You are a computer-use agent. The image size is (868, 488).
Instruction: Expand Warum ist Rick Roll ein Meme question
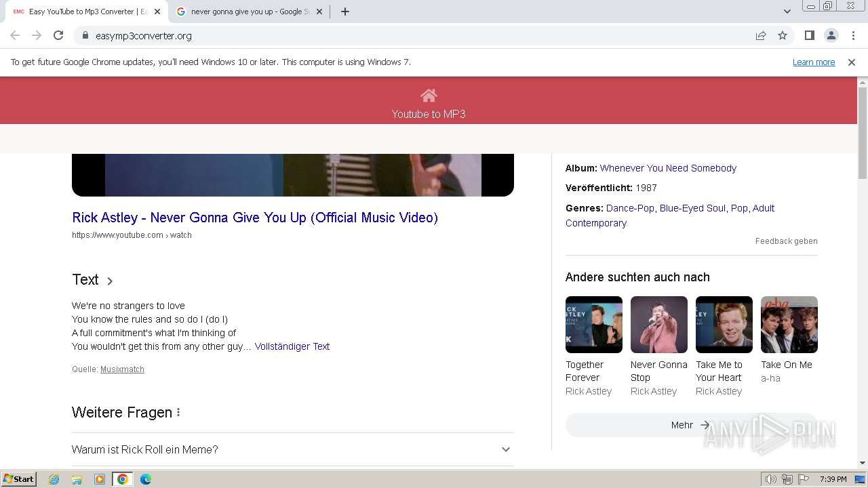(293, 449)
